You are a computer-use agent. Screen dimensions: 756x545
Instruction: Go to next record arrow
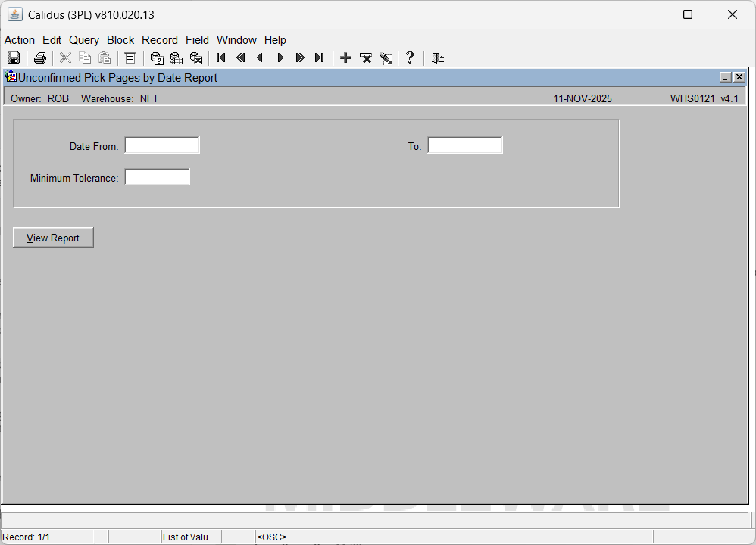[x=280, y=58]
